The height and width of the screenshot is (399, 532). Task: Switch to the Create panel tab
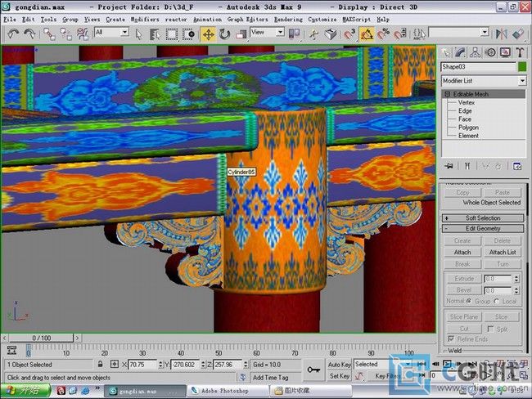[x=445, y=52]
